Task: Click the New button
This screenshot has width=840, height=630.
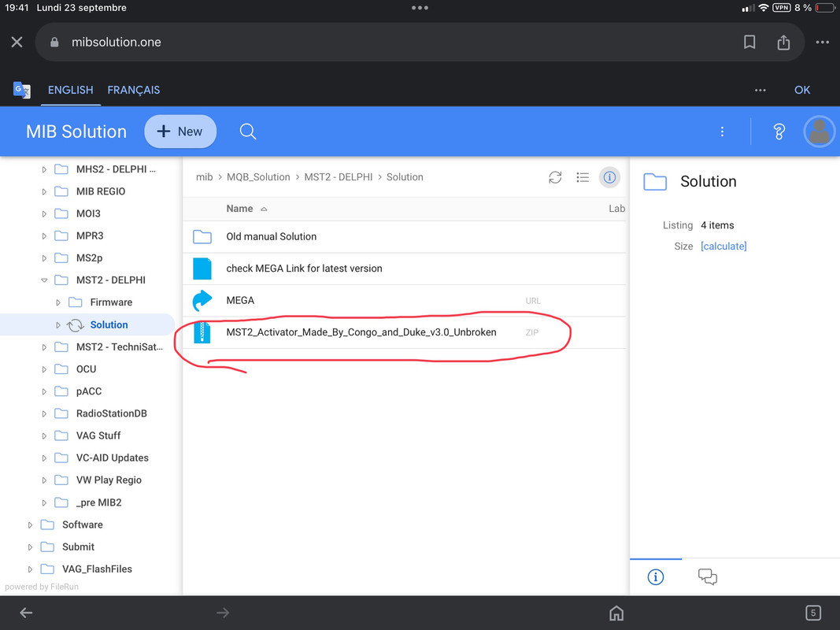Action: pyautogui.click(x=180, y=132)
